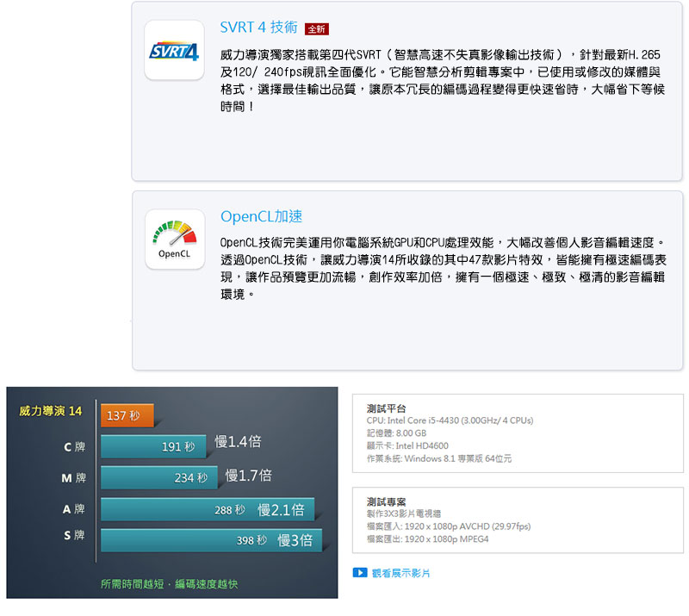Click the M 牌 row label
The height and width of the screenshot is (616, 689).
point(74,478)
